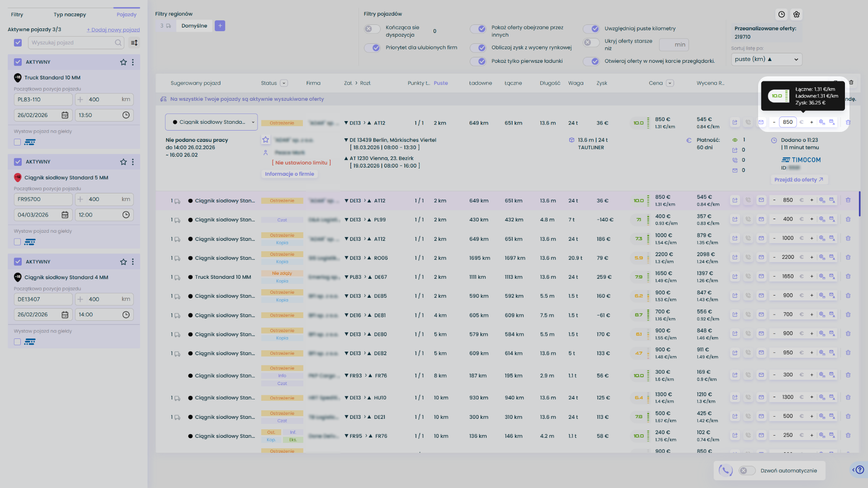Click the vehicle list sort icon beside search

(134, 43)
